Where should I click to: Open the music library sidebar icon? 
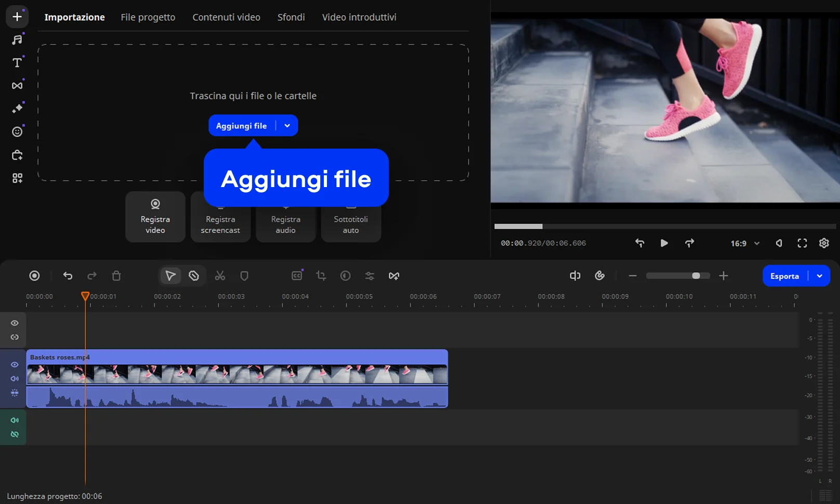(17, 40)
